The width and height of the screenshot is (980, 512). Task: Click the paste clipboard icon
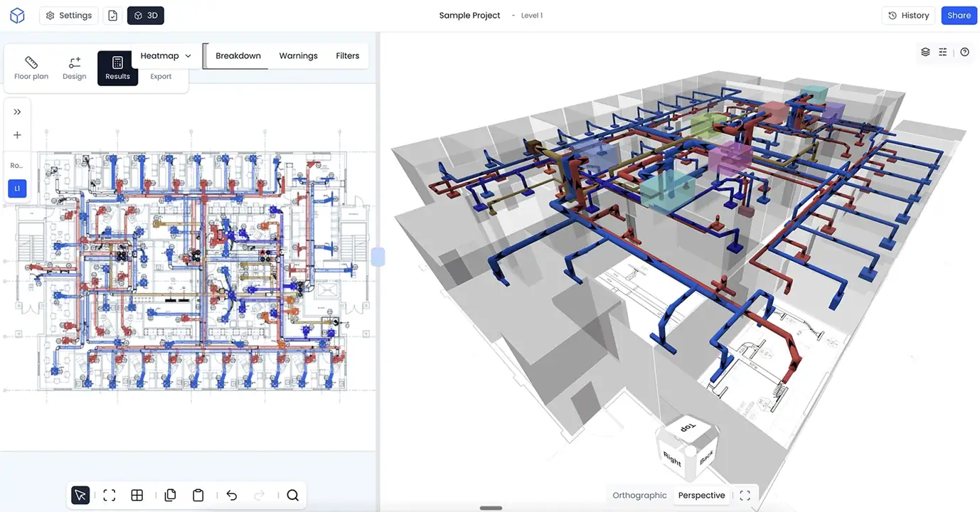(198, 496)
